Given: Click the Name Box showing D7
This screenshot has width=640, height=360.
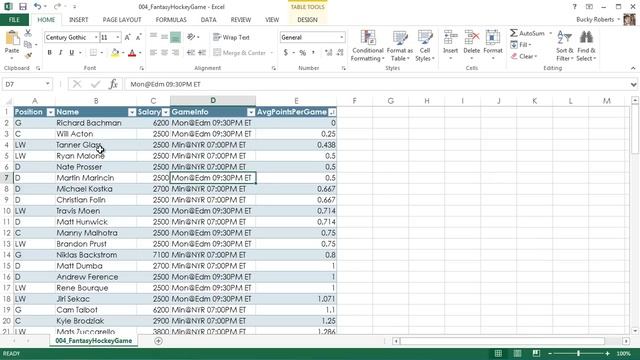Looking at the screenshot, I should [24, 84].
